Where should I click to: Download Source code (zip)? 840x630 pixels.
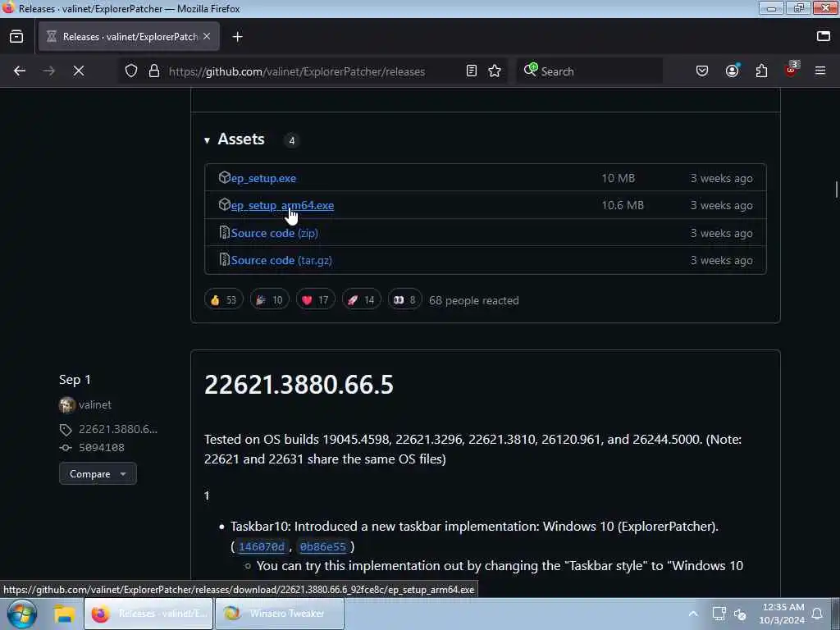(x=274, y=233)
